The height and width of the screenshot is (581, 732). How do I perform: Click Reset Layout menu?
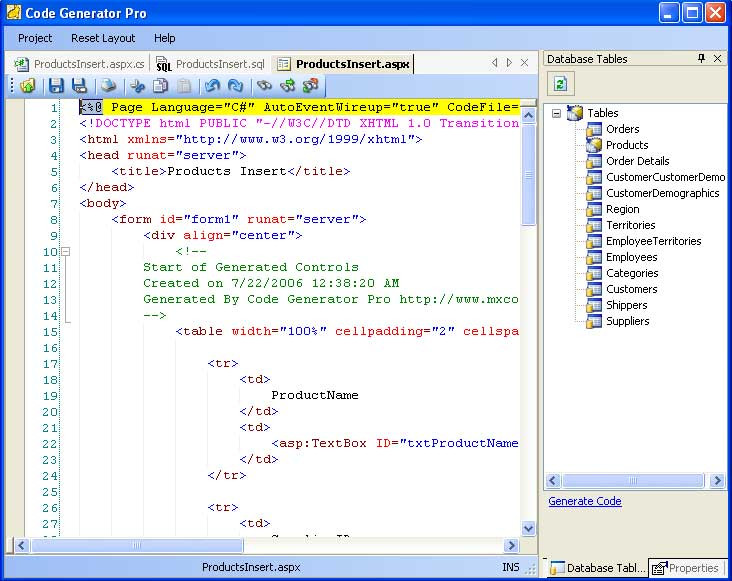pyautogui.click(x=103, y=38)
